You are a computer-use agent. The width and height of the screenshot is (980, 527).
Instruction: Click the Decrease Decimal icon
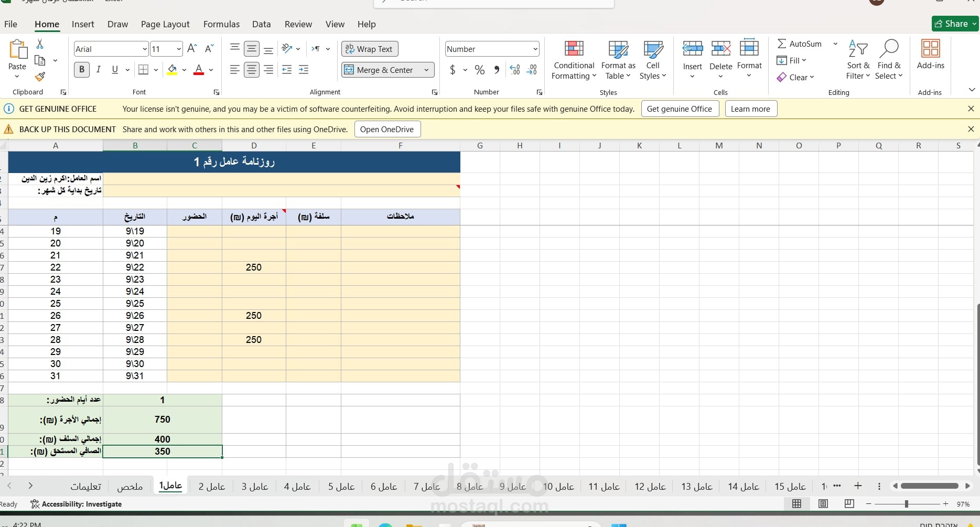[x=532, y=70]
